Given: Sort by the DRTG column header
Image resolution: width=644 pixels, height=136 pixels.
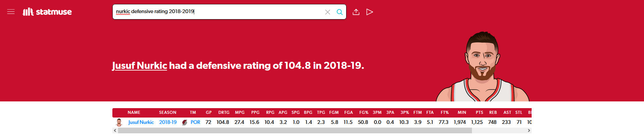Looking at the screenshot, I should pyautogui.click(x=224, y=112).
